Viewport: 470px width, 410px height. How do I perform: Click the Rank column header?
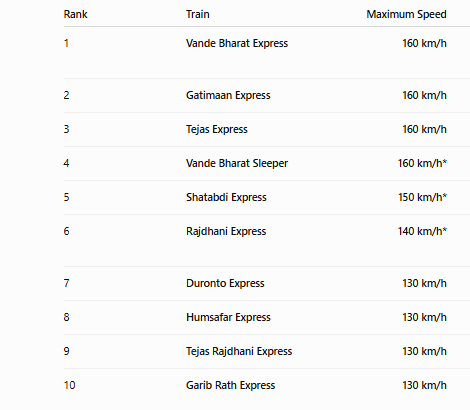[x=75, y=14]
